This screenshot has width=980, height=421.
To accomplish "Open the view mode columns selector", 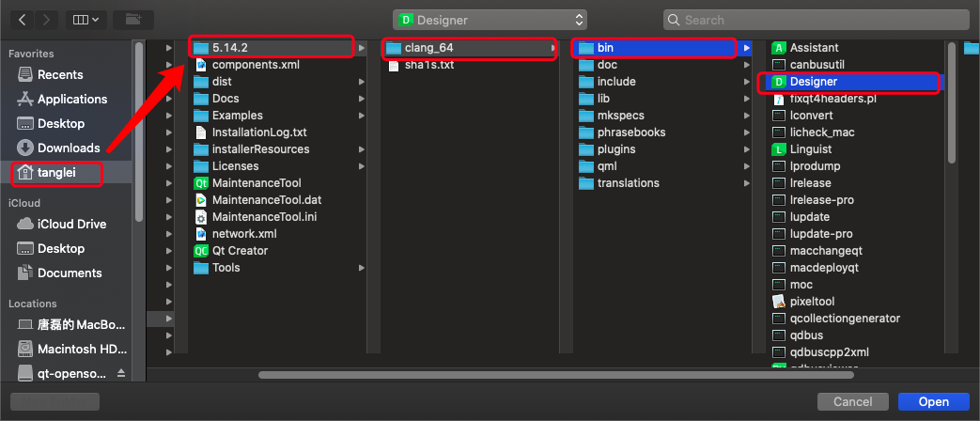I will [86, 20].
